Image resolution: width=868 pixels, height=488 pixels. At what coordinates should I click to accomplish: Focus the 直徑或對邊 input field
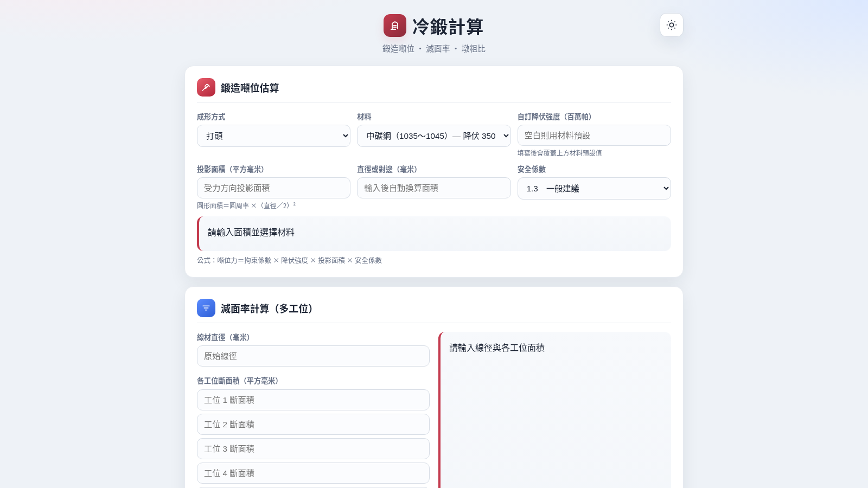pyautogui.click(x=434, y=188)
